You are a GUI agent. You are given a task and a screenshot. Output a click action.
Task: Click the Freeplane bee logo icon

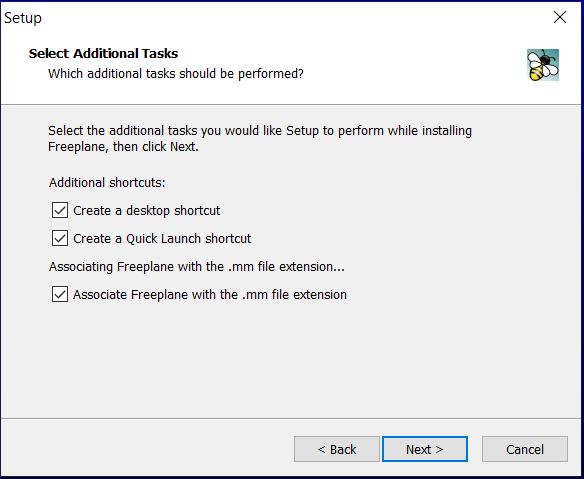click(543, 65)
